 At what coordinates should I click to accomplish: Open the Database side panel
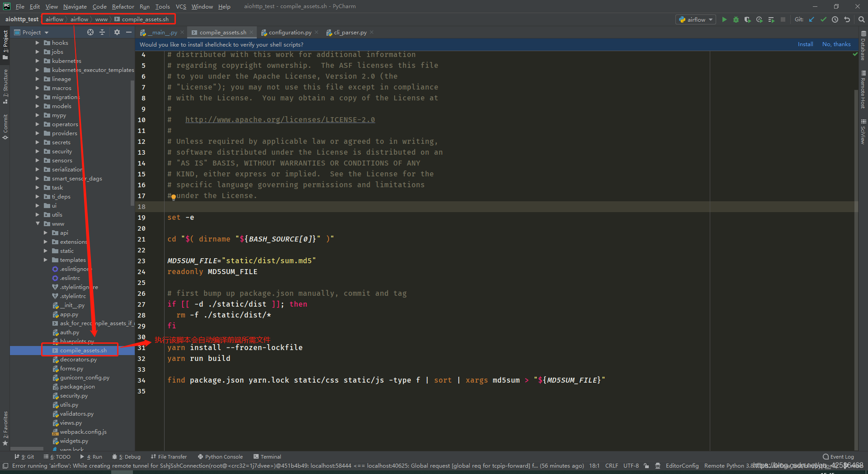(x=863, y=45)
